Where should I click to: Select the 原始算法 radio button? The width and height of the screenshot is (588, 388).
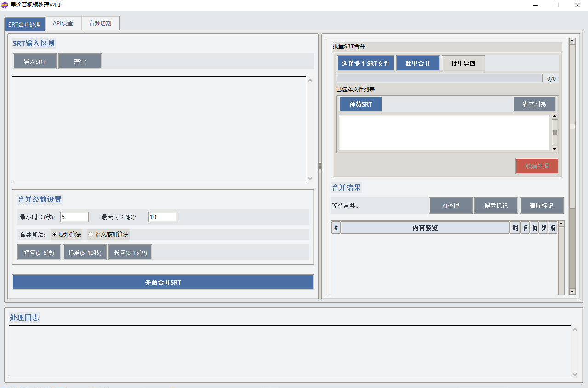click(x=55, y=235)
